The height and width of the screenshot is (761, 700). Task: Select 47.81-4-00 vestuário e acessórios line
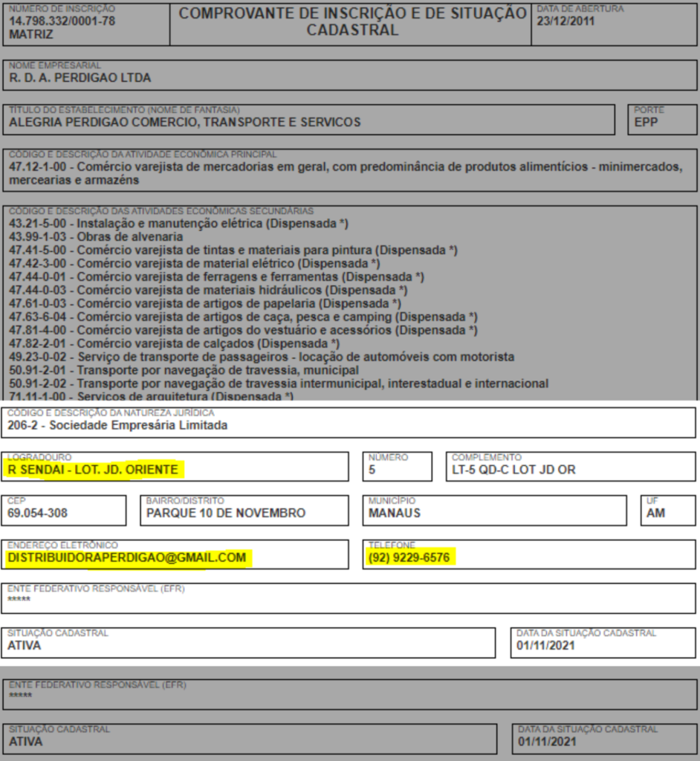point(243,330)
